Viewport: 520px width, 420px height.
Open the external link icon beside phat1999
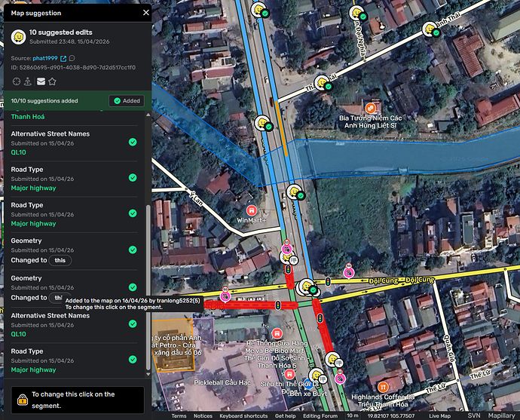pyautogui.click(x=63, y=59)
